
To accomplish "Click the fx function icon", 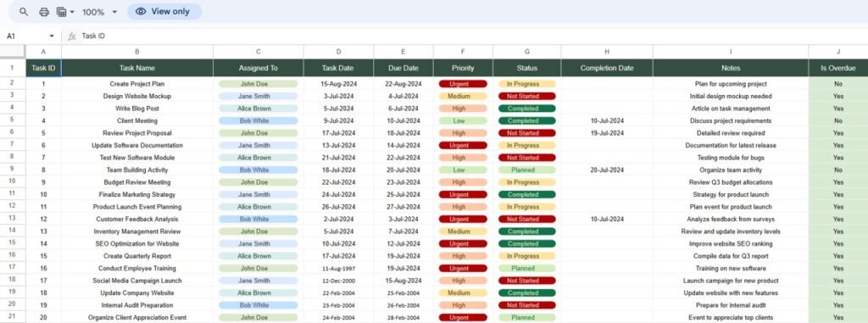I will coord(71,36).
